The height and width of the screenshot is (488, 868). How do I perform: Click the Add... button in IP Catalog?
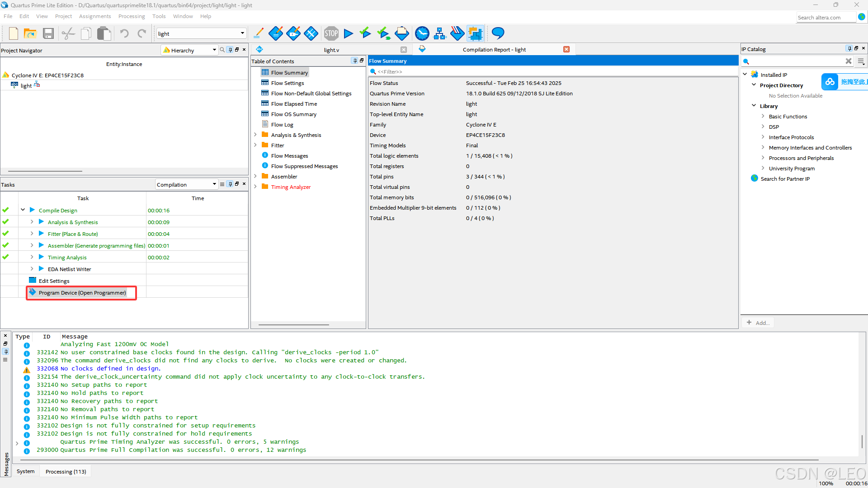(758, 323)
